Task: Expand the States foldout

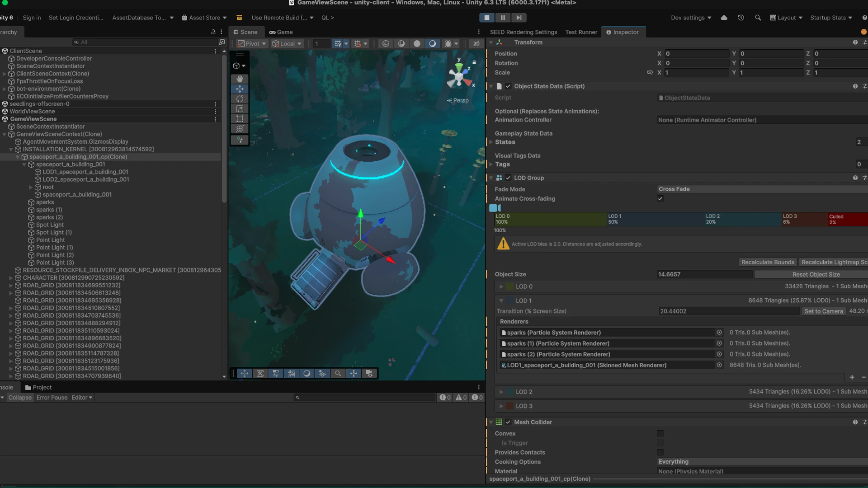Action: point(491,142)
